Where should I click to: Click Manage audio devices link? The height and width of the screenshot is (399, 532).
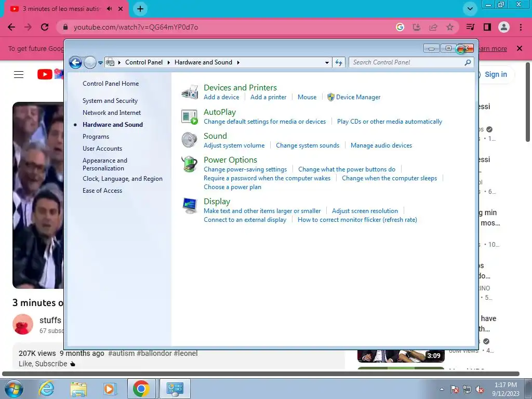click(381, 145)
